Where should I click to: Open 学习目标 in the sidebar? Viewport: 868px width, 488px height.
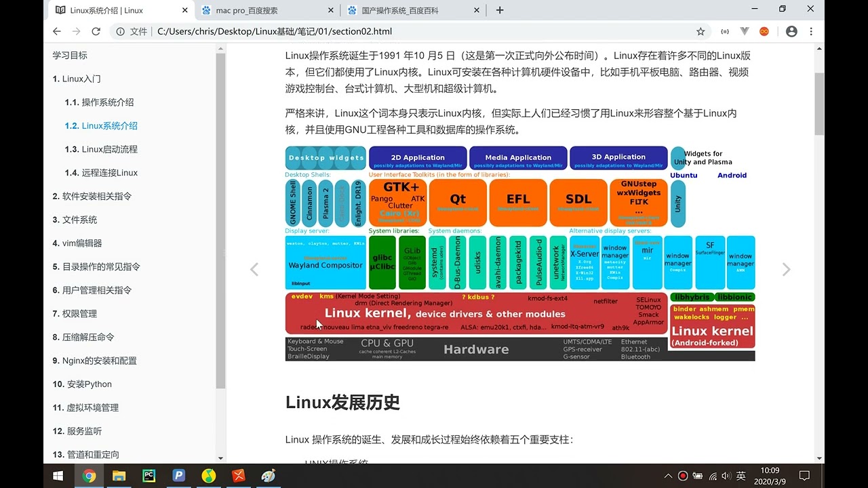70,56
